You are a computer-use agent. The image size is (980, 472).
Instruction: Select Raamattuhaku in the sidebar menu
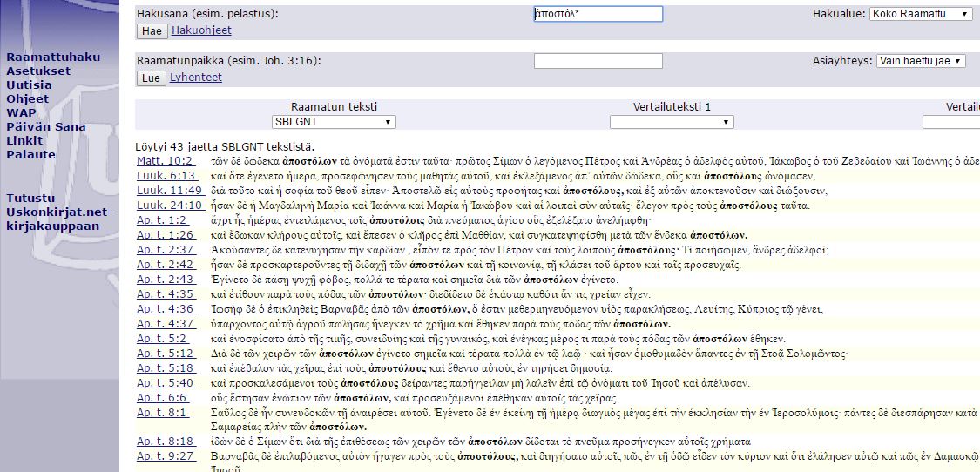53,57
